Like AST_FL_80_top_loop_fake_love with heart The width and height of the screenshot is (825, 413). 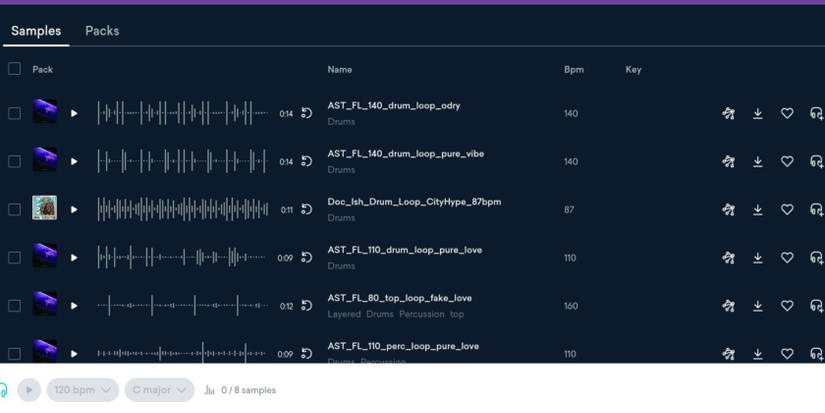787,306
